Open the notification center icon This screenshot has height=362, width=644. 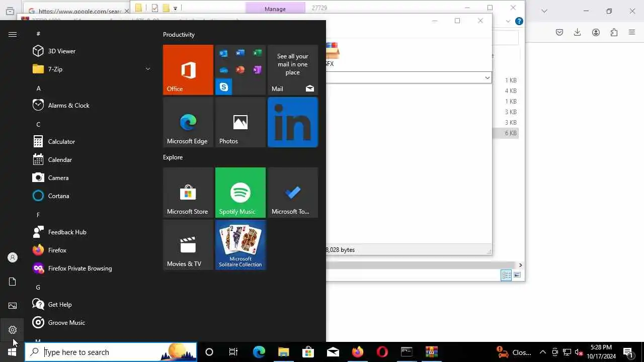[x=628, y=352]
